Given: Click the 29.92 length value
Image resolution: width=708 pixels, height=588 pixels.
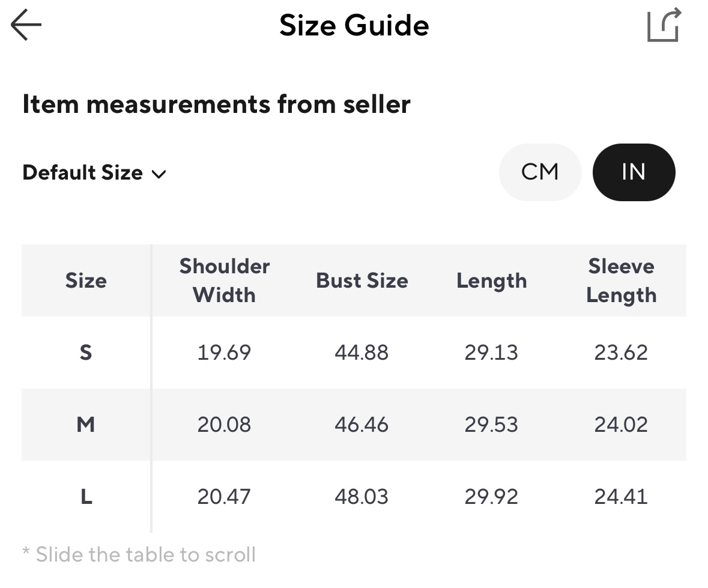Looking at the screenshot, I should tap(491, 497).
